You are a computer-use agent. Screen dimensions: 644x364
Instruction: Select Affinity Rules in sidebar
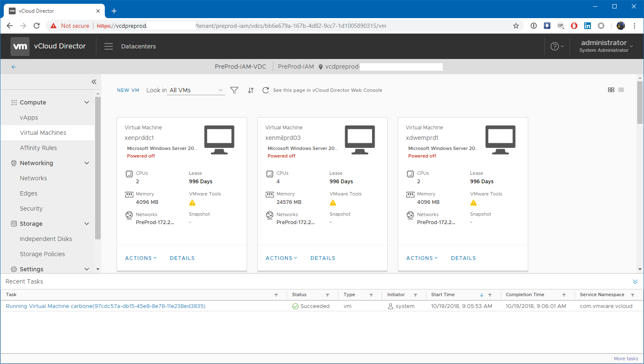click(38, 148)
